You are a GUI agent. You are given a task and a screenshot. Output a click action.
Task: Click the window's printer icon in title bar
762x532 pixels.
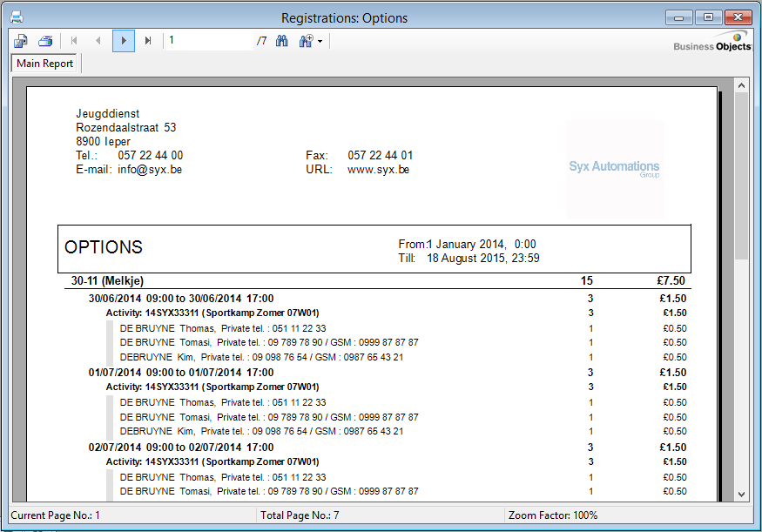pyautogui.click(x=16, y=17)
